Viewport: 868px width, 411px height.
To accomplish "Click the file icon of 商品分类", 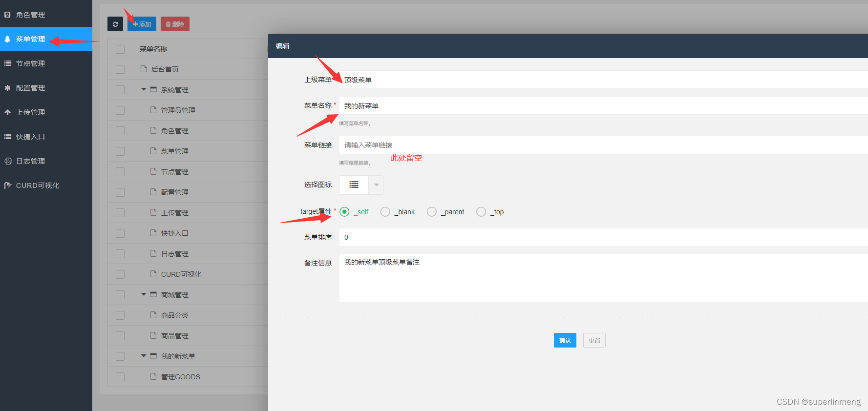I will click(153, 315).
